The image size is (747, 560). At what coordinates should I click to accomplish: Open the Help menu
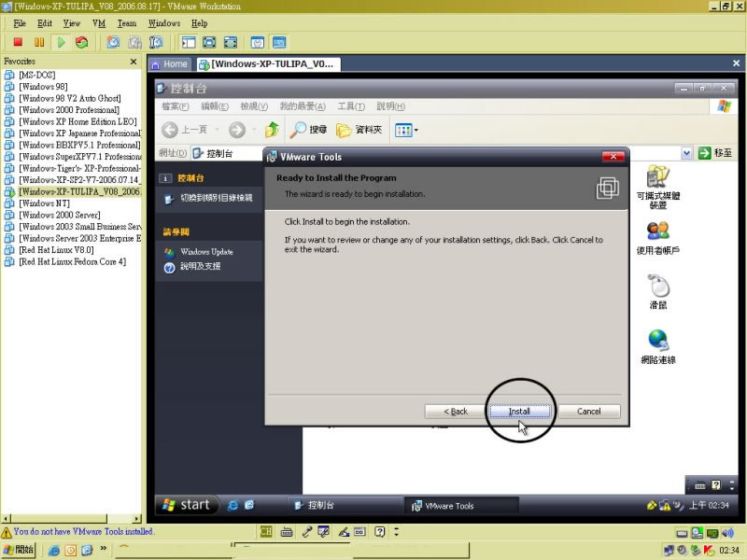pos(200,23)
